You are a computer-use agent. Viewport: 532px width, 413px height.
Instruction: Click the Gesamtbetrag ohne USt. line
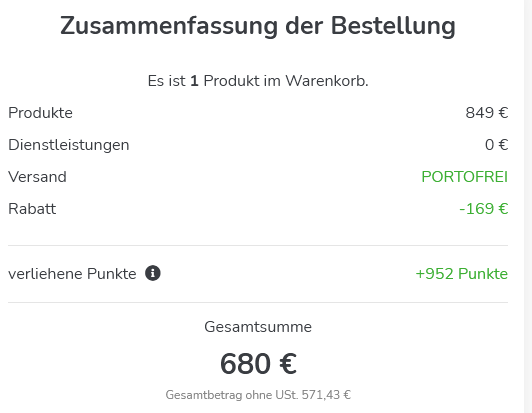pos(258,395)
